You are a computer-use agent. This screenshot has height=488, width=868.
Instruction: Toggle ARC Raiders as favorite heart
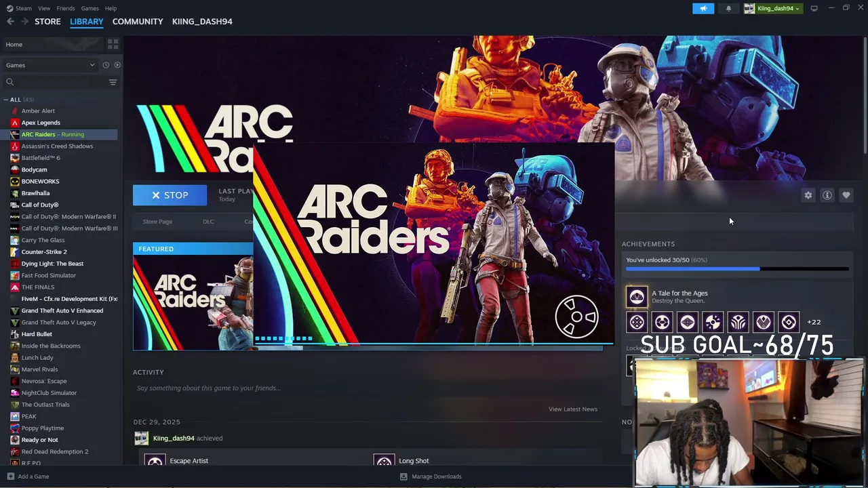coord(846,195)
